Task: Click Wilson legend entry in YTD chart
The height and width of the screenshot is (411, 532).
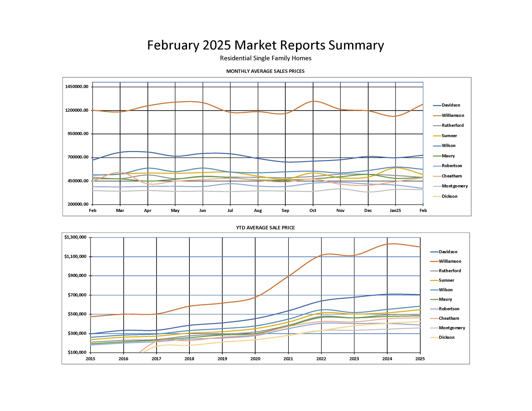Action: coord(445,290)
